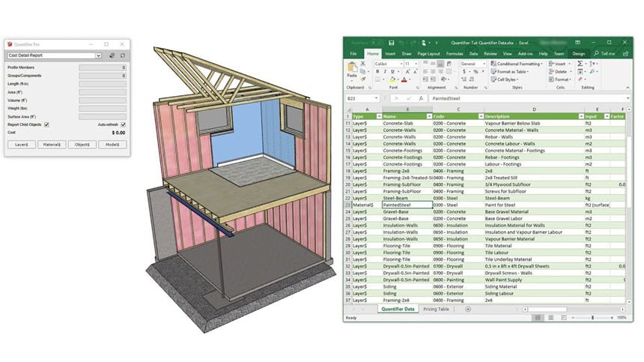Click the Insert Function fx icon
The image size is (644, 362).
click(x=421, y=99)
